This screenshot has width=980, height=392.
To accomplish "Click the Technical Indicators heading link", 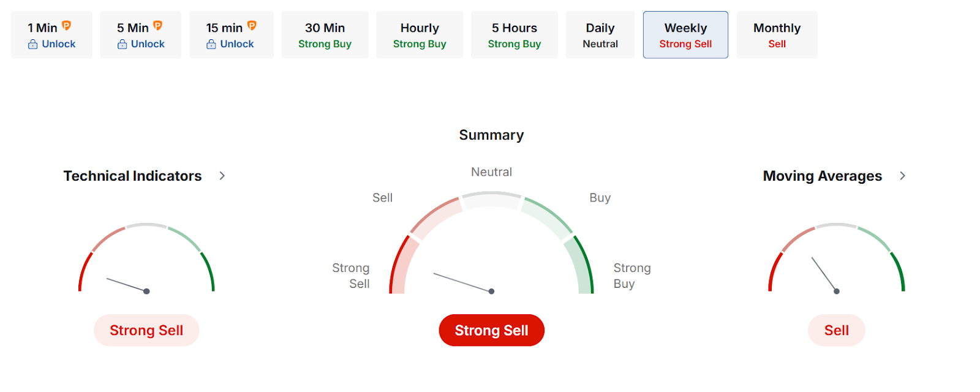I will click(132, 176).
